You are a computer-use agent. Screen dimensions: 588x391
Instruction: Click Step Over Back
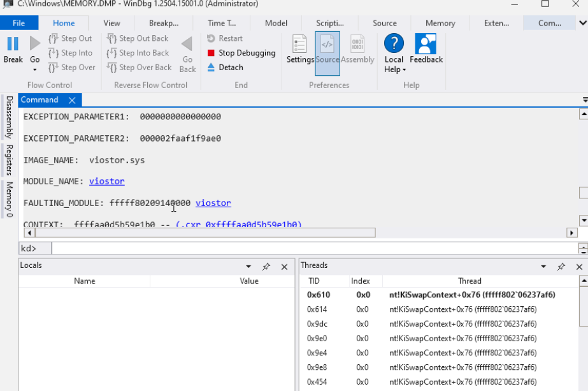click(139, 68)
